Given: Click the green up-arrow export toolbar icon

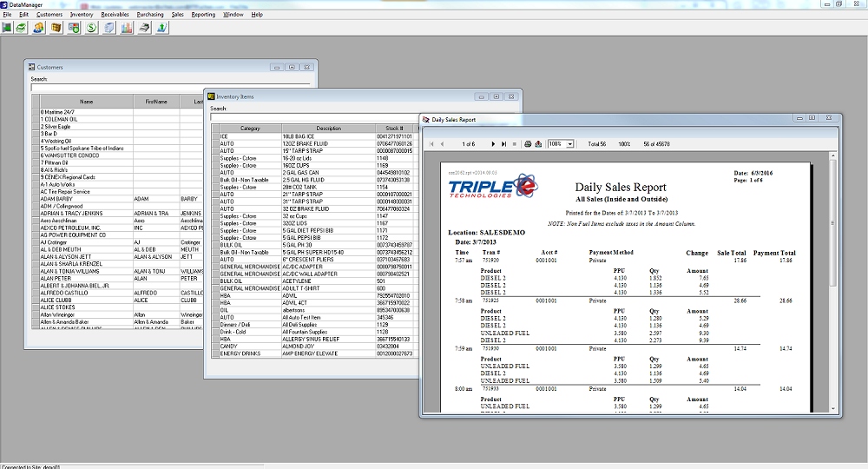Looking at the screenshot, I should point(162,28).
